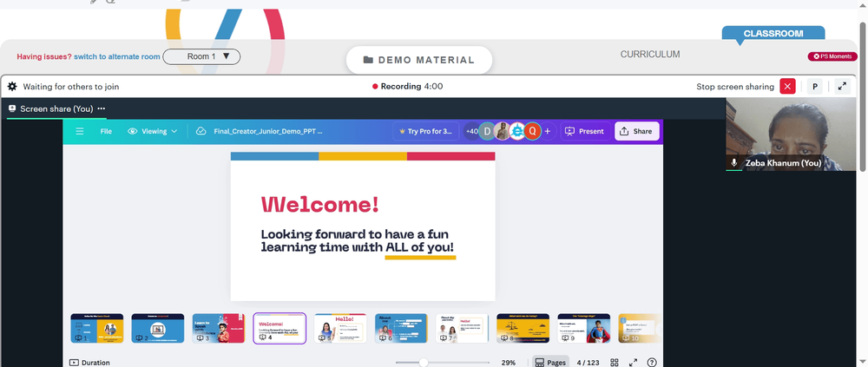
Task: Click collaborator avatar e
Action: pos(517,131)
